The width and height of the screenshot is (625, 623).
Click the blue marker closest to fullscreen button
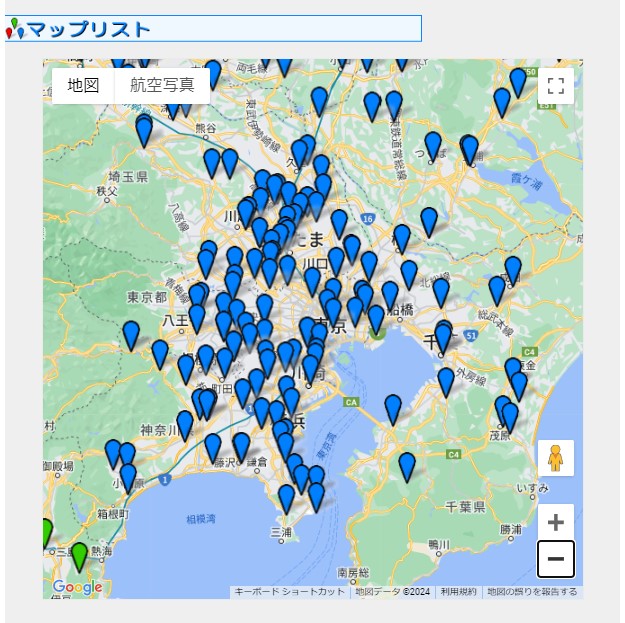518,81
